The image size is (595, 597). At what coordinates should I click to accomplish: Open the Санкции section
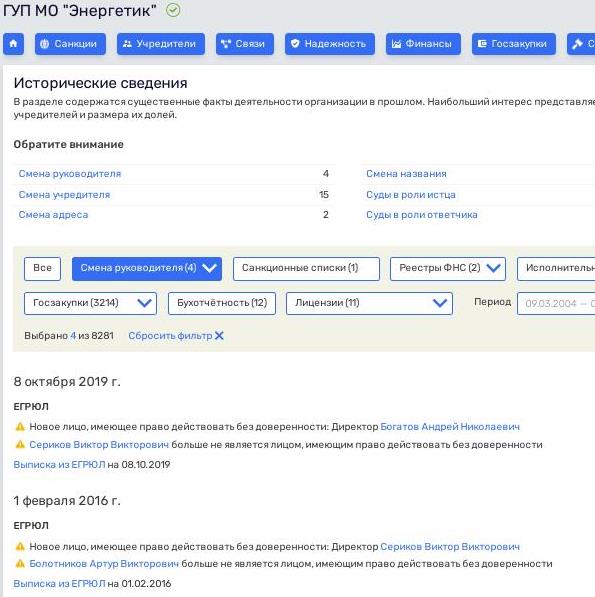coord(70,44)
